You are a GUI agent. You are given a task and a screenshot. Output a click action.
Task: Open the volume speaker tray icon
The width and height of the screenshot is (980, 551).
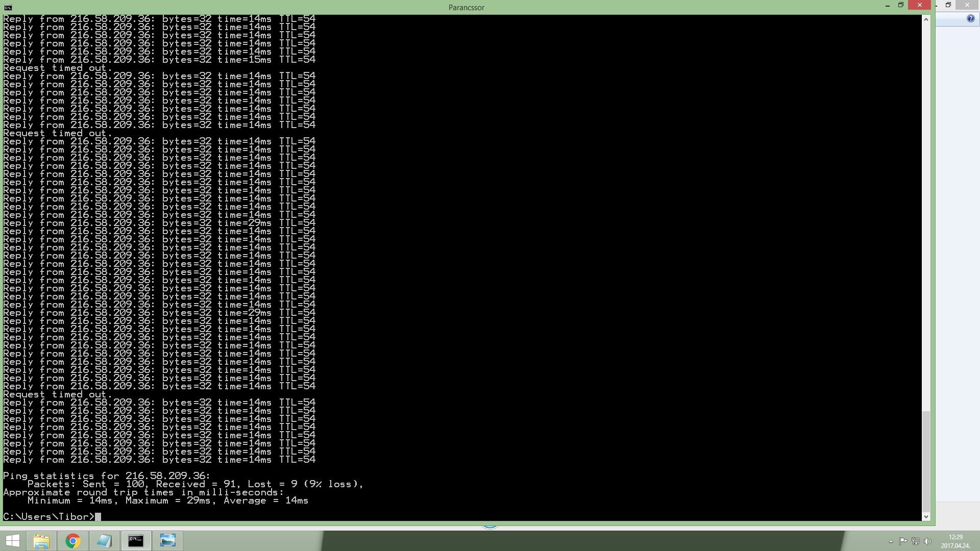coord(927,541)
